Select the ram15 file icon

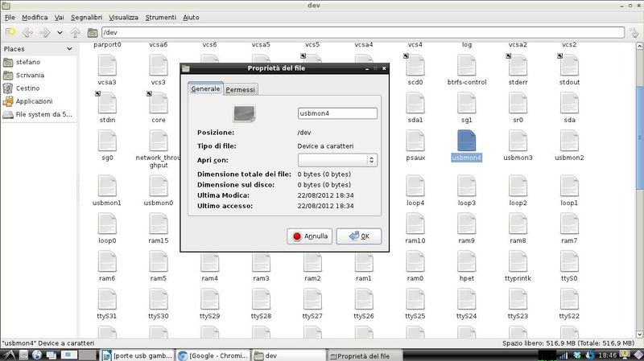tap(159, 224)
